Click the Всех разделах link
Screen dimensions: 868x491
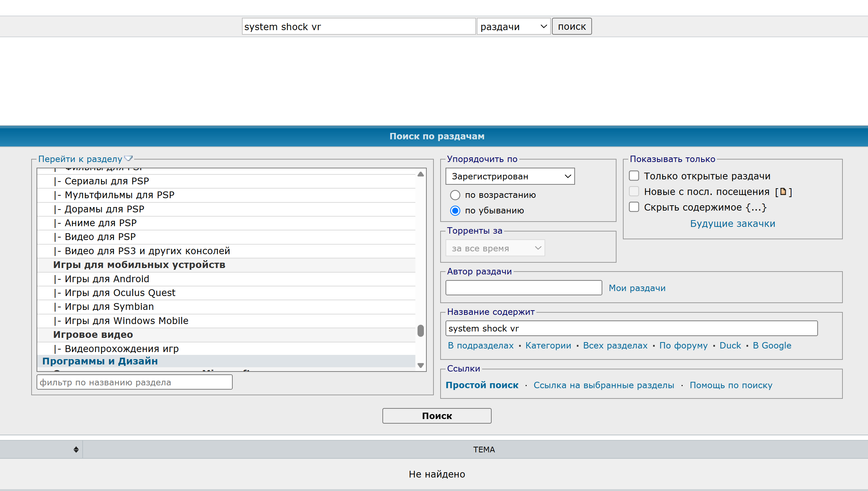615,345
